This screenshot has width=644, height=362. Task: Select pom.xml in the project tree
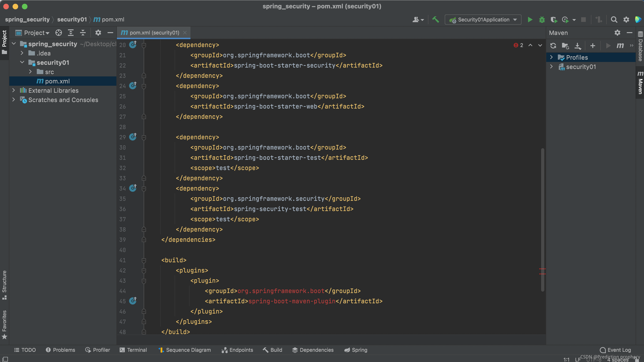pyautogui.click(x=63, y=81)
